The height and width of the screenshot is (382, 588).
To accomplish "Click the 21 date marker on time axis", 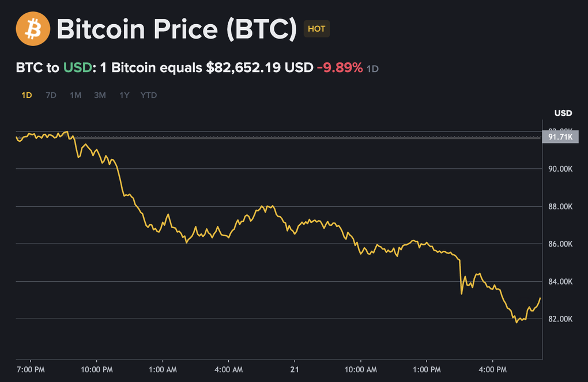I will click(x=295, y=369).
